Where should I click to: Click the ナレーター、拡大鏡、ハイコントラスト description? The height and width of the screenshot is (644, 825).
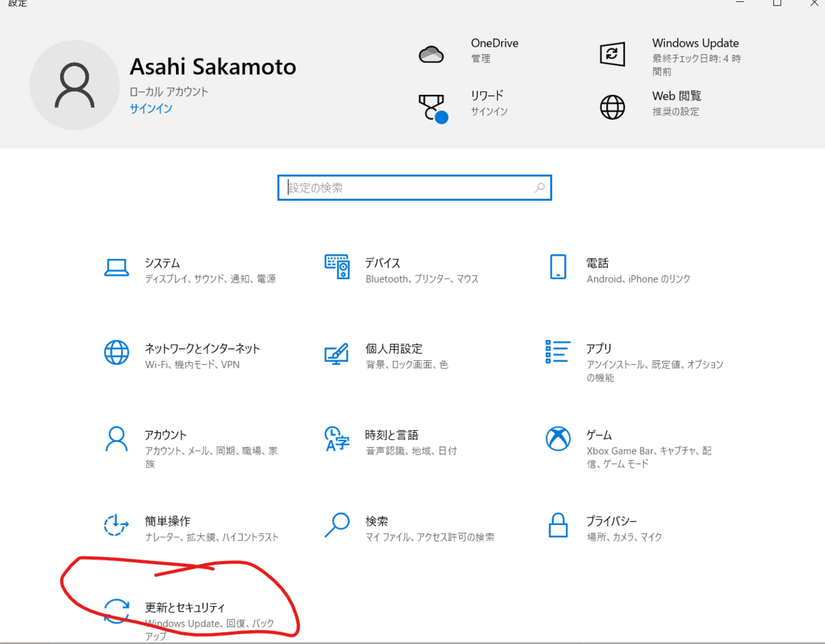point(212,537)
